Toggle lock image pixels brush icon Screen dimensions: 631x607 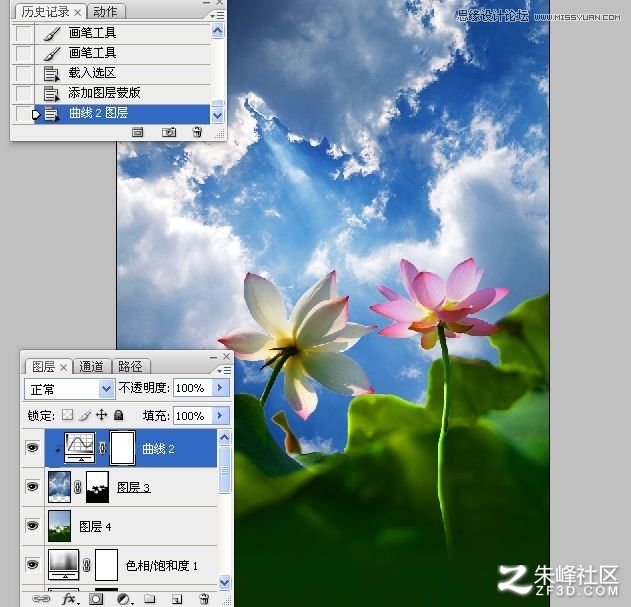(85, 415)
